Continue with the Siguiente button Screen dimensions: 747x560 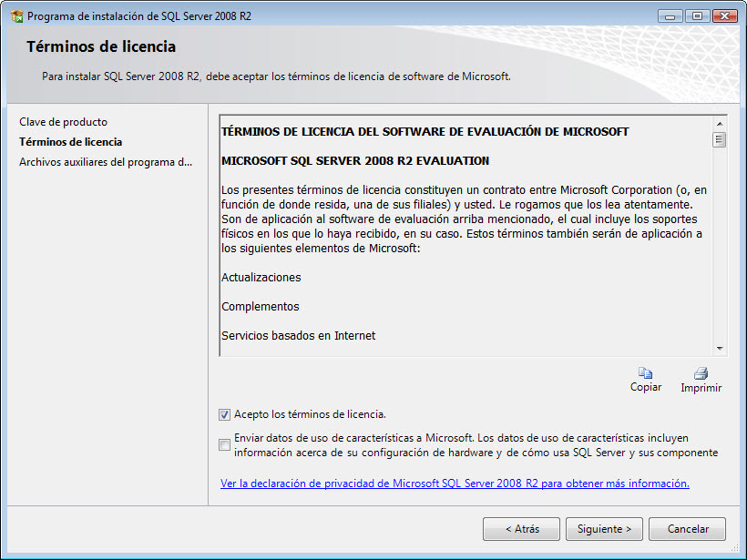[x=604, y=529]
